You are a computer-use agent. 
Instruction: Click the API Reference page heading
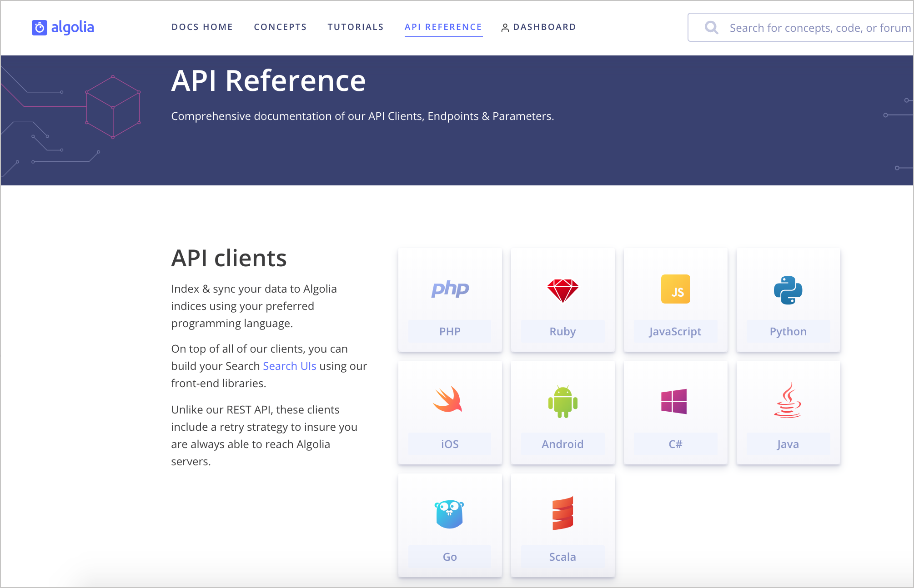(x=268, y=81)
